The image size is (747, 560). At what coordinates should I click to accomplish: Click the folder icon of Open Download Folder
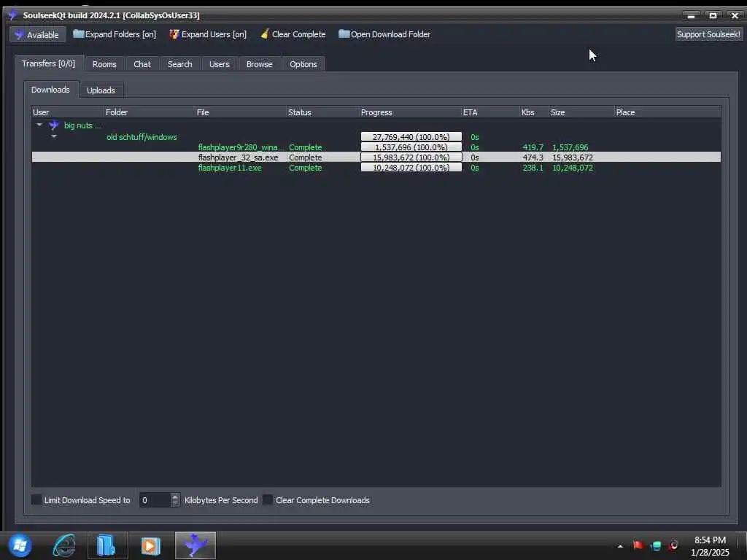point(344,34)
